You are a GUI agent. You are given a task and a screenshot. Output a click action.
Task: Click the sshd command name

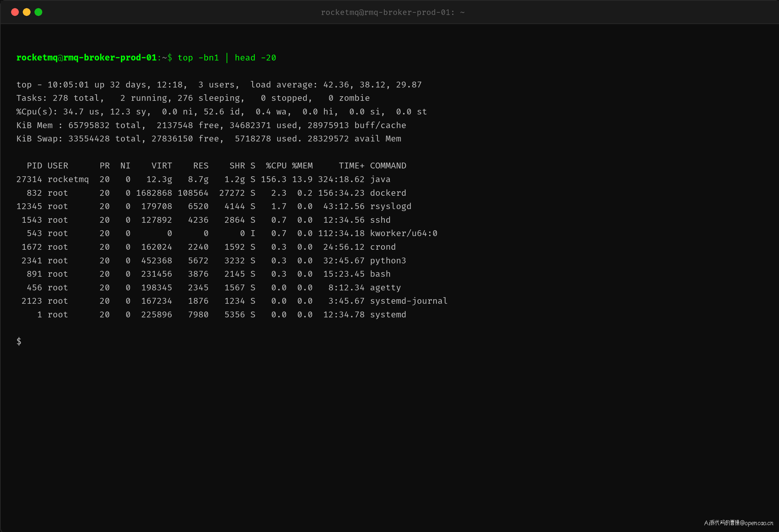click(x=380, y=220)
